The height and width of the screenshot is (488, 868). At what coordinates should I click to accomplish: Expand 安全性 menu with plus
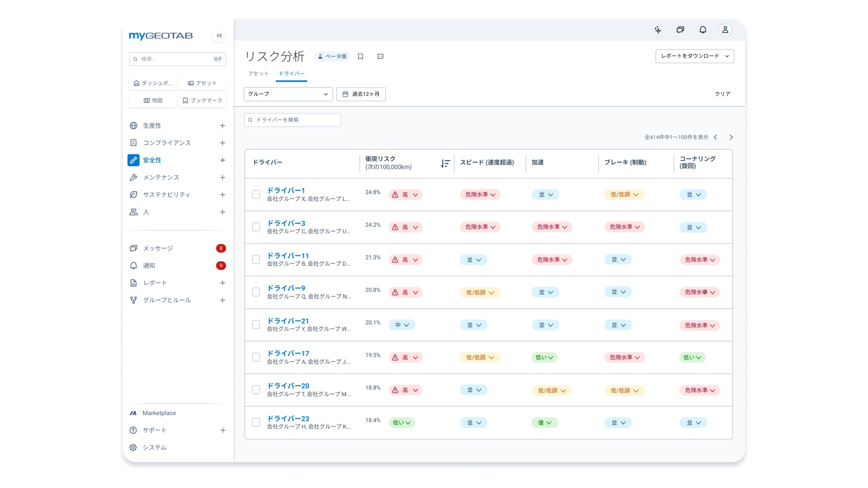point(222,160)
